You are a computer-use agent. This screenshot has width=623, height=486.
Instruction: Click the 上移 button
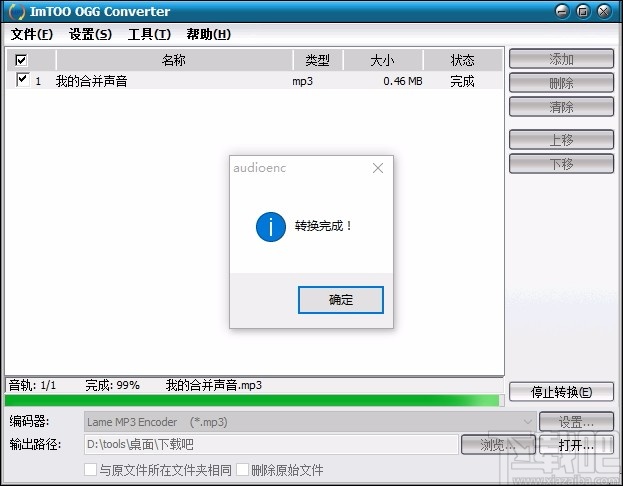click(x=561, y=139)
